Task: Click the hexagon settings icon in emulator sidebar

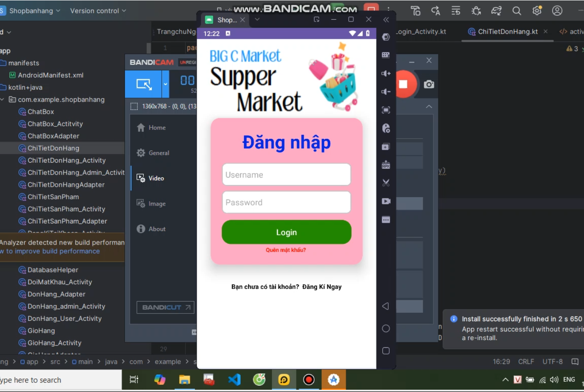Action: 386,37
